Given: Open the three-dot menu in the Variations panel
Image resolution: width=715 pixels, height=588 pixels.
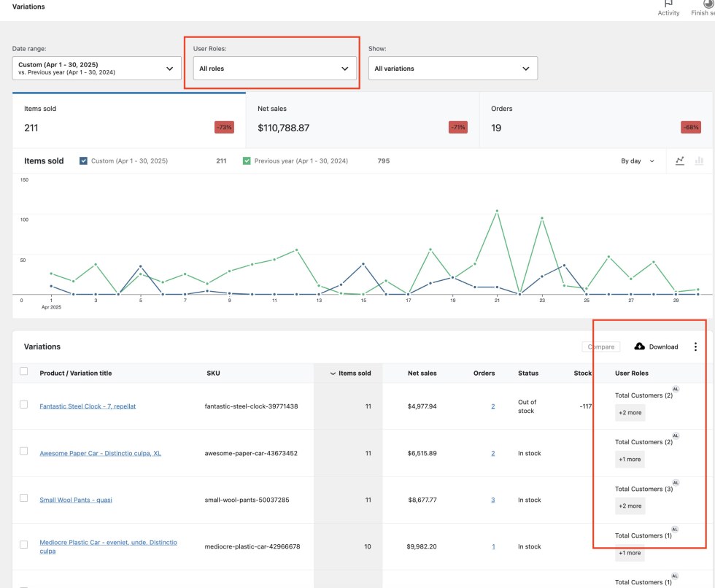Looking at the screenshot, I should click(695, 347).
